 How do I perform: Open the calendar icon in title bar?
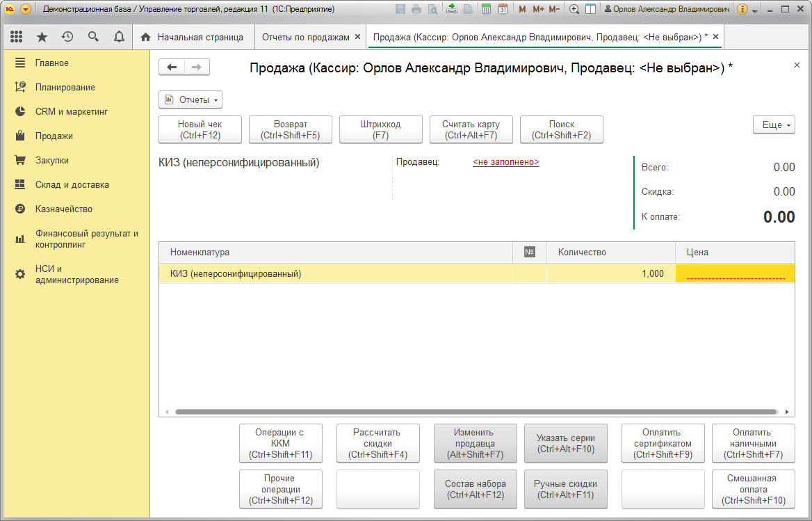click(x=503, y=9)
